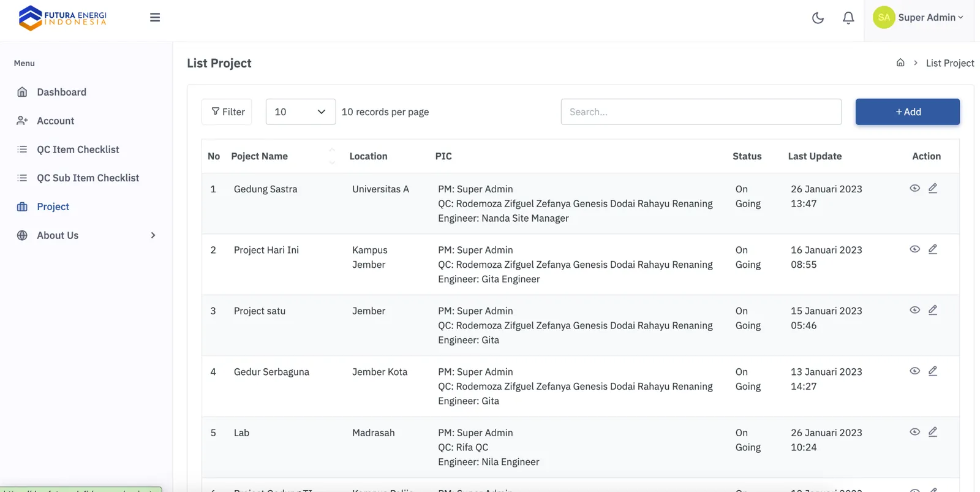Open records per page dropdown

click(300, 112)
